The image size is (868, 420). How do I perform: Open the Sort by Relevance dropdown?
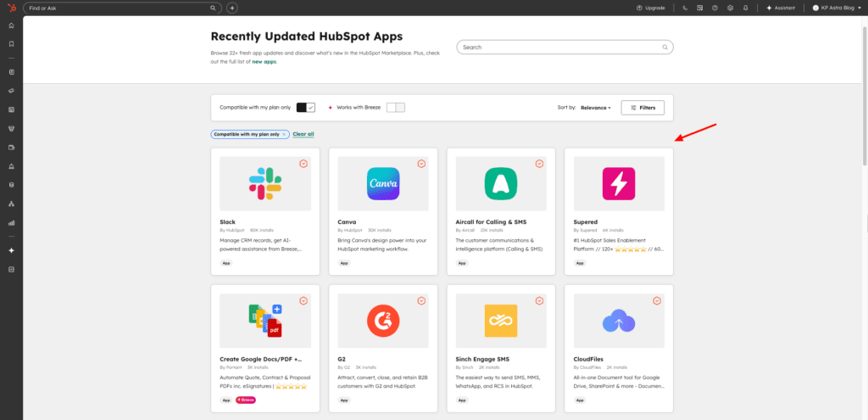coord(596,108)
